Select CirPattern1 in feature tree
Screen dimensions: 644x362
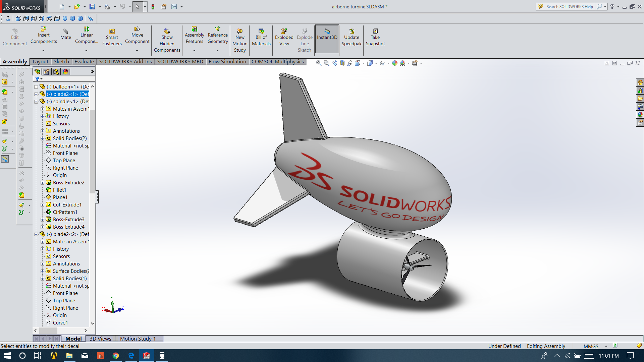point(65,212)
